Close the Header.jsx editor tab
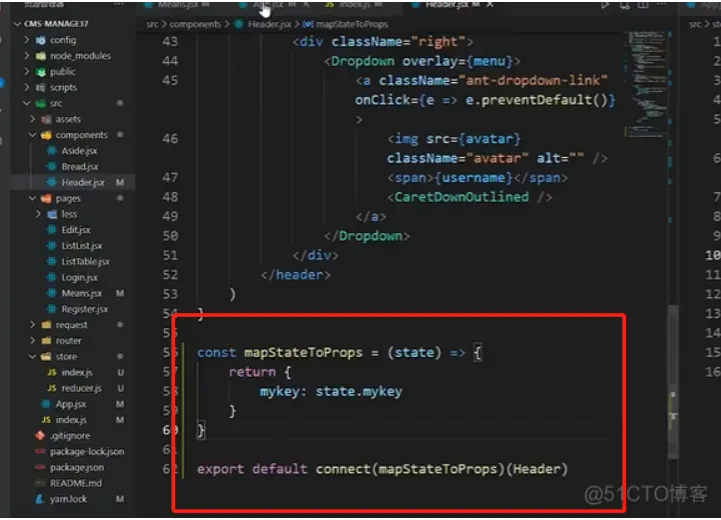 click(x=490, y=4)
